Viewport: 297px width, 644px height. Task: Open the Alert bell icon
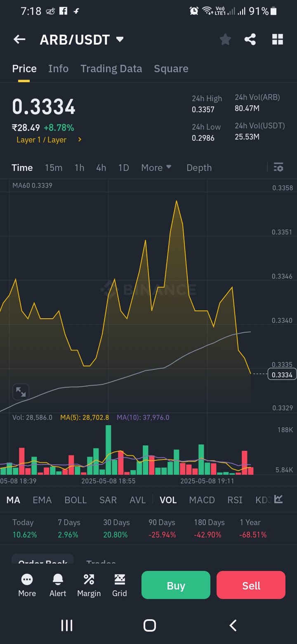click(58, 585)
